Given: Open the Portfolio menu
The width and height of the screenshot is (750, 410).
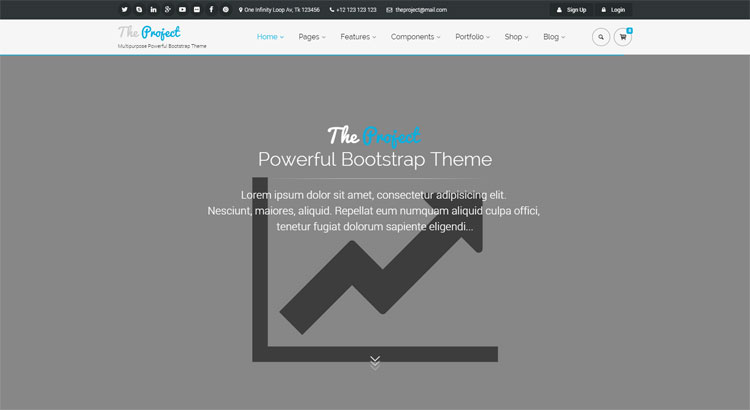Looking at the screenshot, I should [x=472, y=37].
